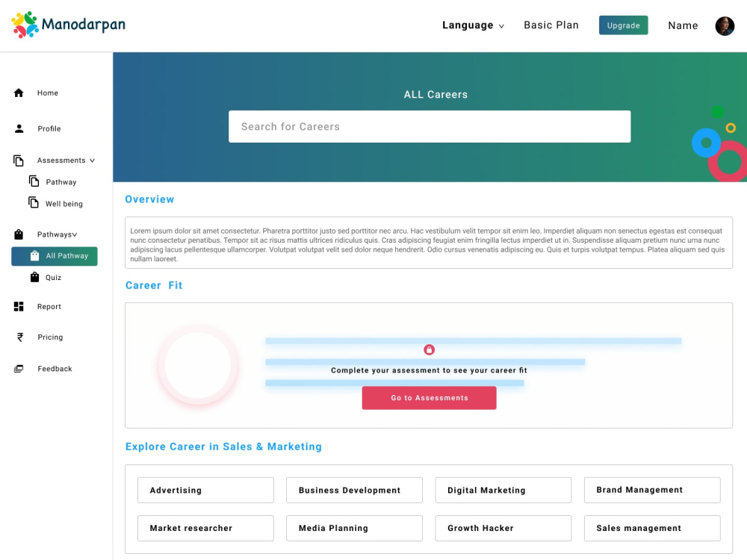Open Quiz in the sidebar
This screenshot has width=747, height=560.
click(x=53, y=278)
